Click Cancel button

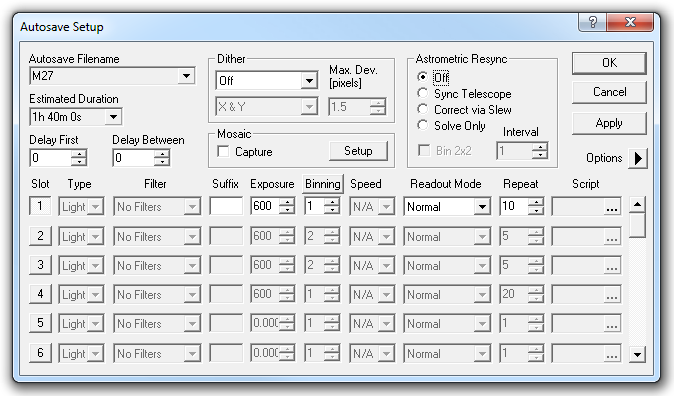tap(609, 92)
